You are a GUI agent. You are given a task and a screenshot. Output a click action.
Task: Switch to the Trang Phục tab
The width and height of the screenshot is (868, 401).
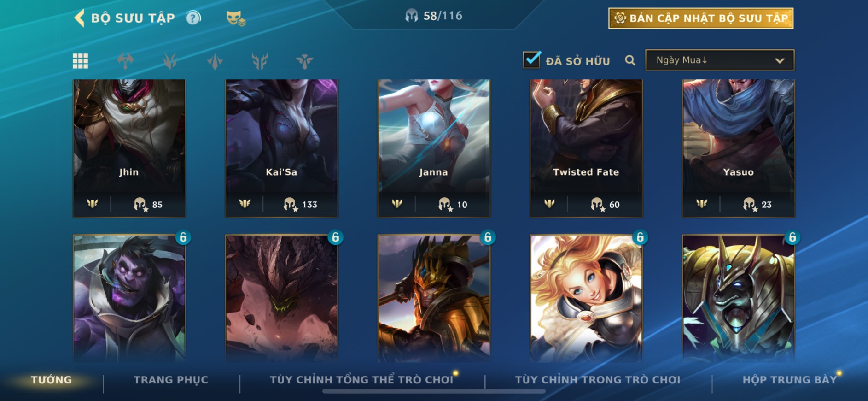[171, 380]
